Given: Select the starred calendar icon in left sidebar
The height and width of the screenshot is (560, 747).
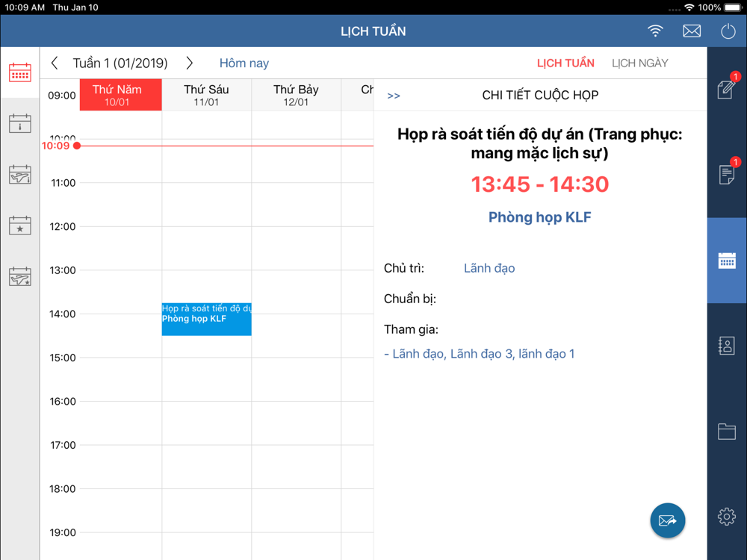Looking at the screenshot, I should coord(20,225).
